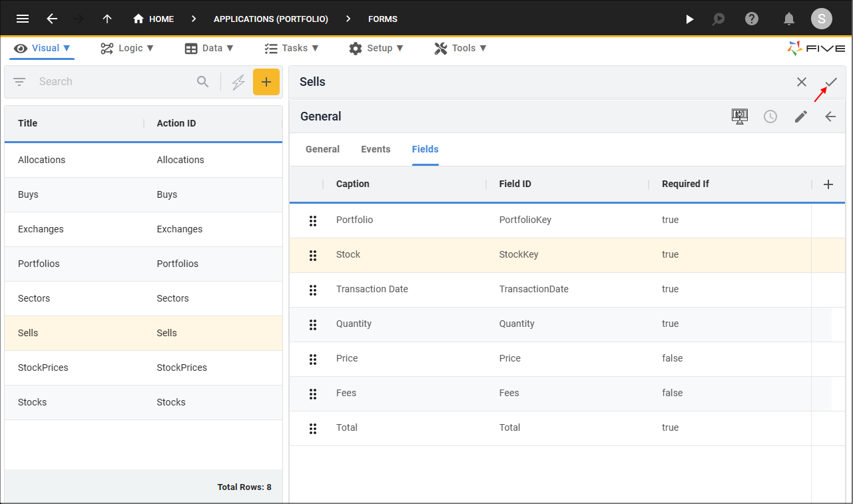853x504 pixels.
Task: Select the StockPrices form row
Action: [x=143, y=368]
